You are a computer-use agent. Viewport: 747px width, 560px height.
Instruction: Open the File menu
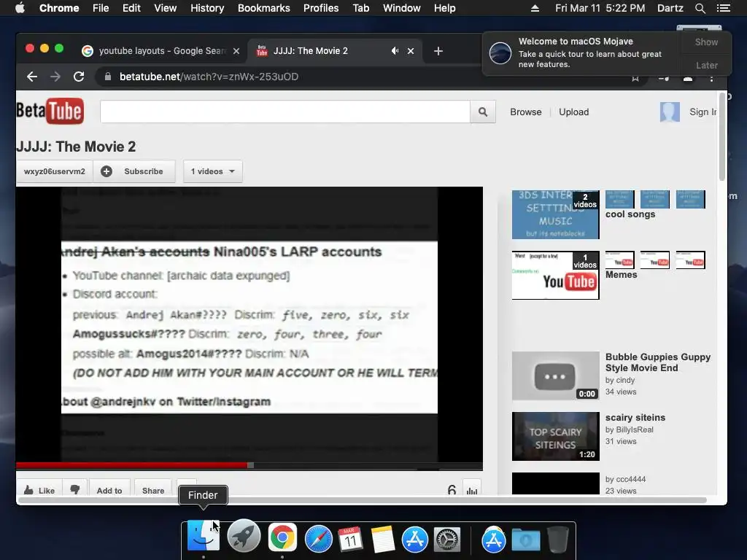click(101, 8)
